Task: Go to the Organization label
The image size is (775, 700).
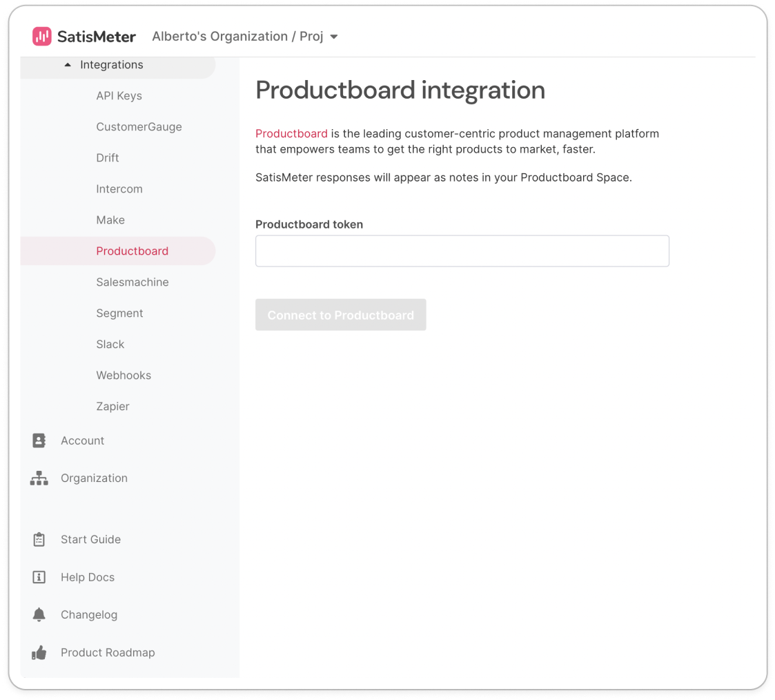Action: point(94,478)
